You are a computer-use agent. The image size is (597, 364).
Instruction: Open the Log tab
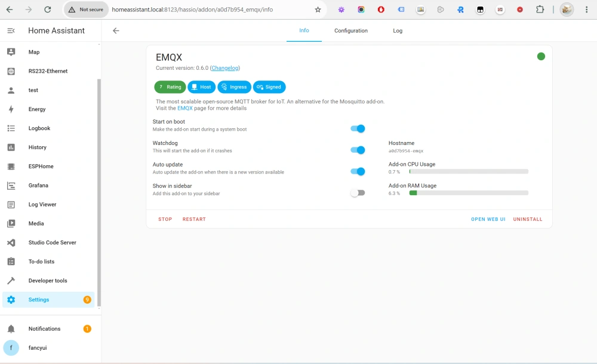tap(398, 30)
